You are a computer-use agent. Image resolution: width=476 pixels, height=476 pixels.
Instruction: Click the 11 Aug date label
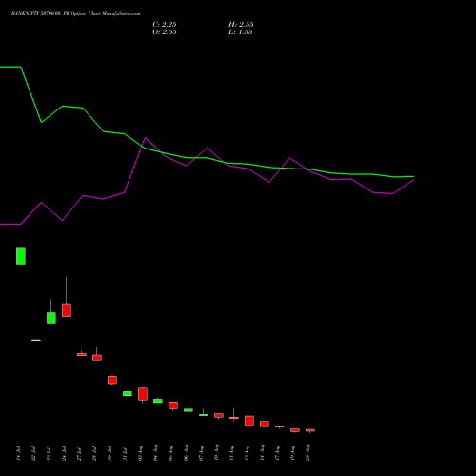(231, 453)
